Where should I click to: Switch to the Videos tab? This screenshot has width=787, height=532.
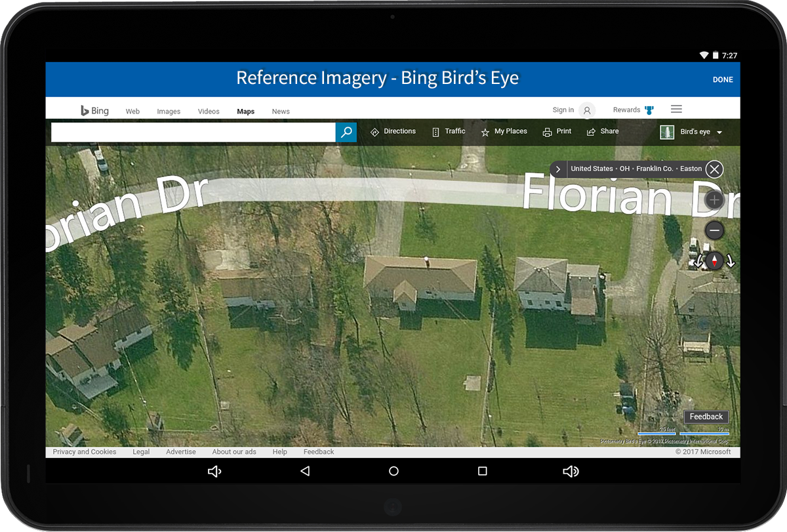coord(209,112)
